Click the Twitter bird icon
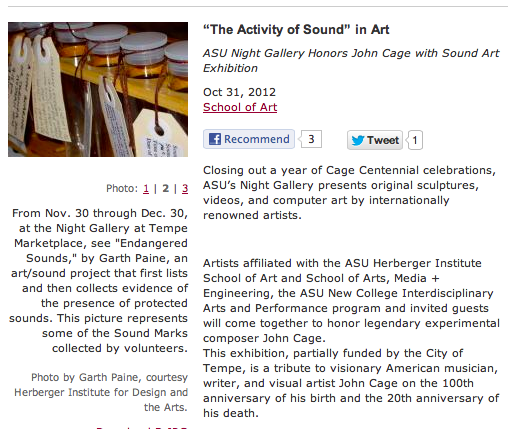The width and height of the screenshot is (526, 429). coord(358,140)
